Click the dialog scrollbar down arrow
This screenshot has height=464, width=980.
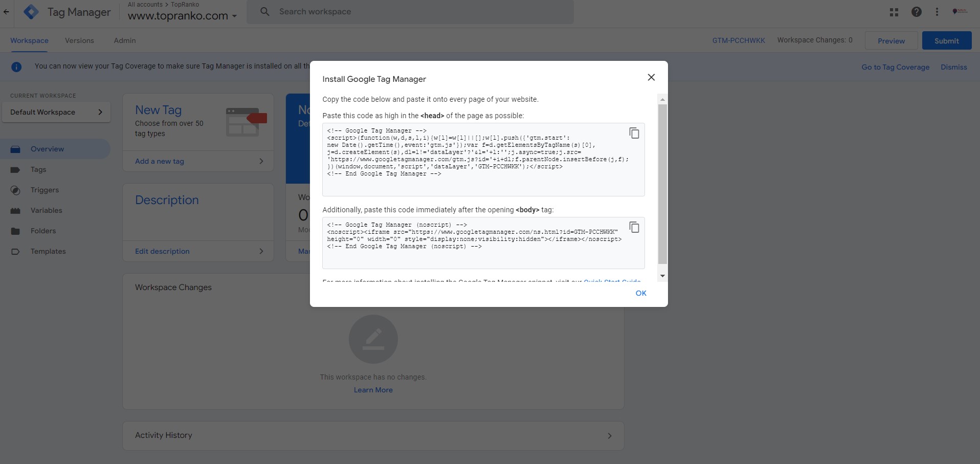coord(662,276)
